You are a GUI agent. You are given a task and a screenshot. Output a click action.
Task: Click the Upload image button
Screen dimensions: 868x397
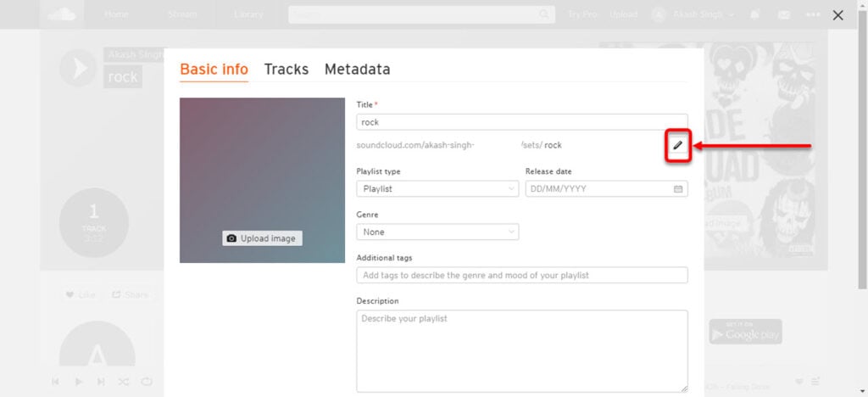pos(263,238)
